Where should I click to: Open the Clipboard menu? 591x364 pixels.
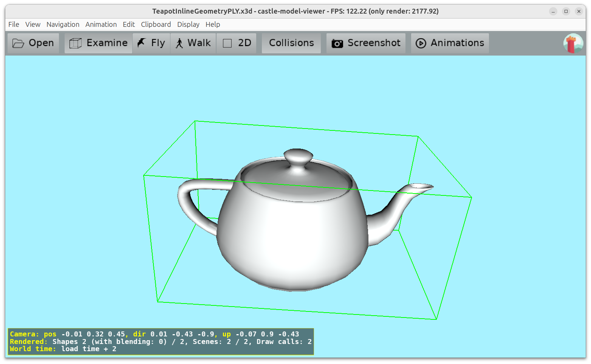coord(156,24)
